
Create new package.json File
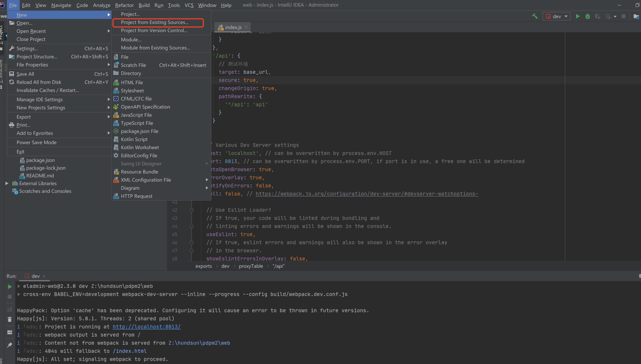tap(161, 131)
